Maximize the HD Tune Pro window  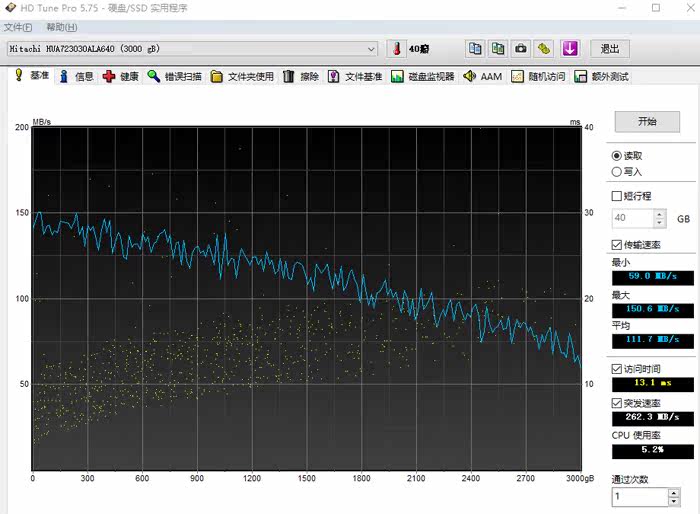tap(656, 8)
